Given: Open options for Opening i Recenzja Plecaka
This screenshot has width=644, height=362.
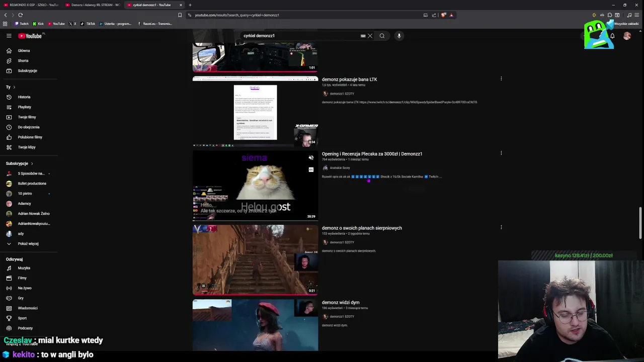Looking at the screenshot, I should tap(501, 153).
